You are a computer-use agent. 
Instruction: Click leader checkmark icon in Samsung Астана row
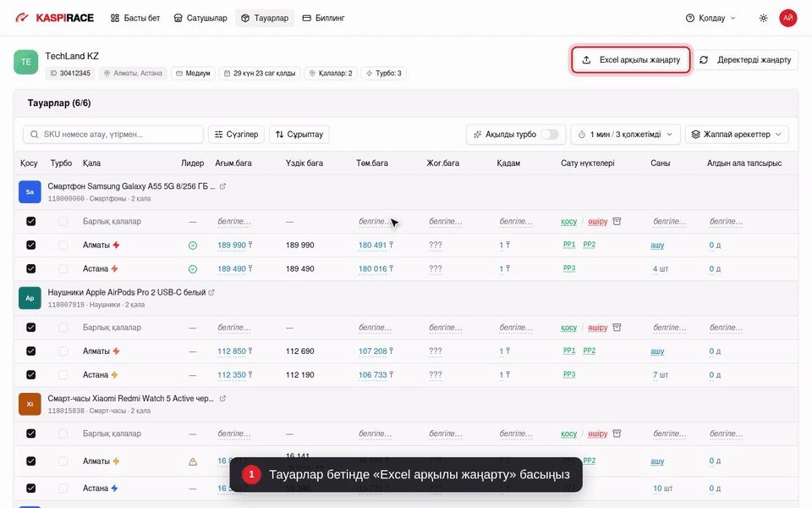coord(193,269)
